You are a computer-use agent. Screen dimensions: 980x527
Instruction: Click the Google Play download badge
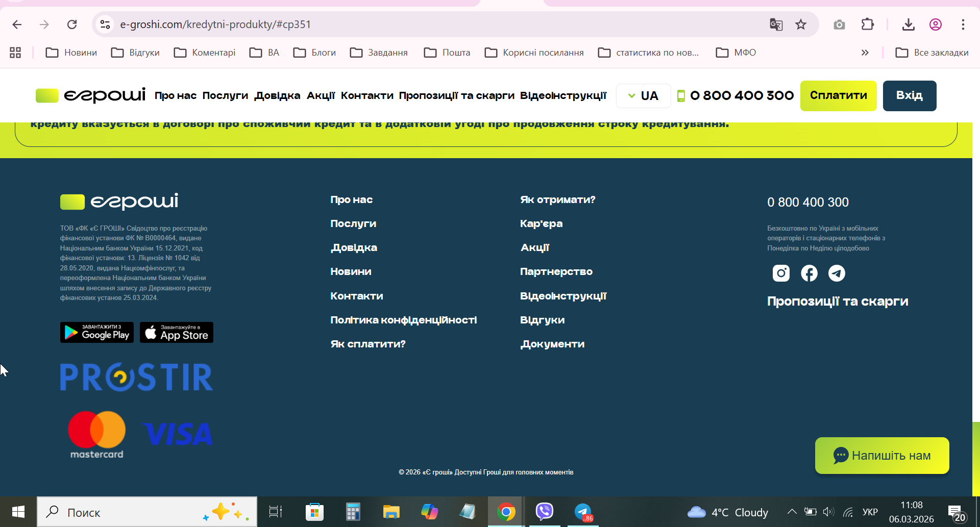pos(97,332)
